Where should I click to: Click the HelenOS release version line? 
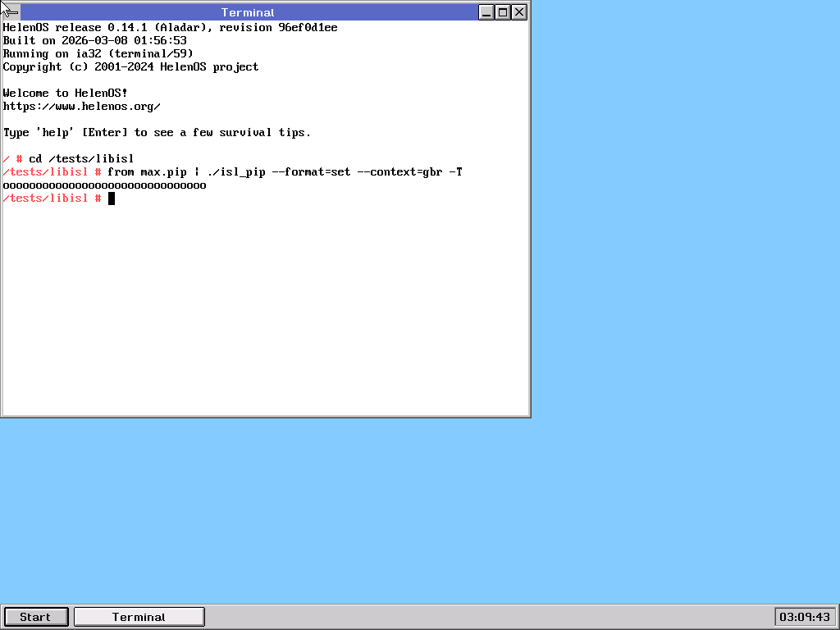(170, 28)
